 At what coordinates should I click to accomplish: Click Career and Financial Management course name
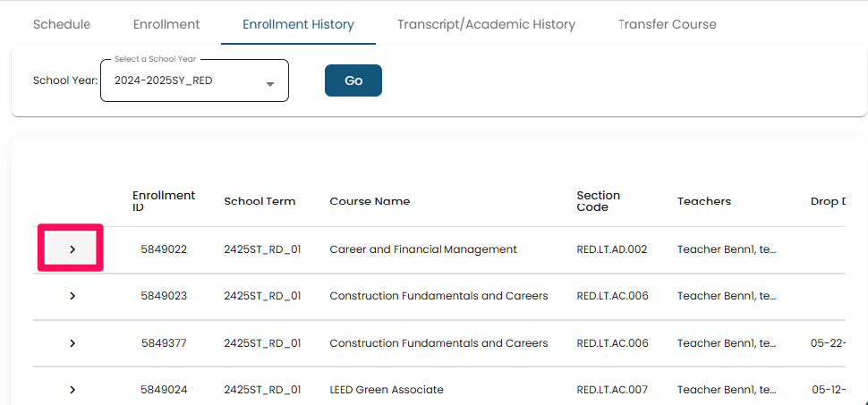(423, 249)
